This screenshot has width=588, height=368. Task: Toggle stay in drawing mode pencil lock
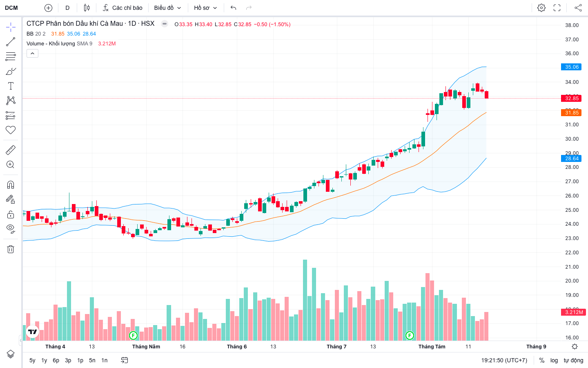11,200
